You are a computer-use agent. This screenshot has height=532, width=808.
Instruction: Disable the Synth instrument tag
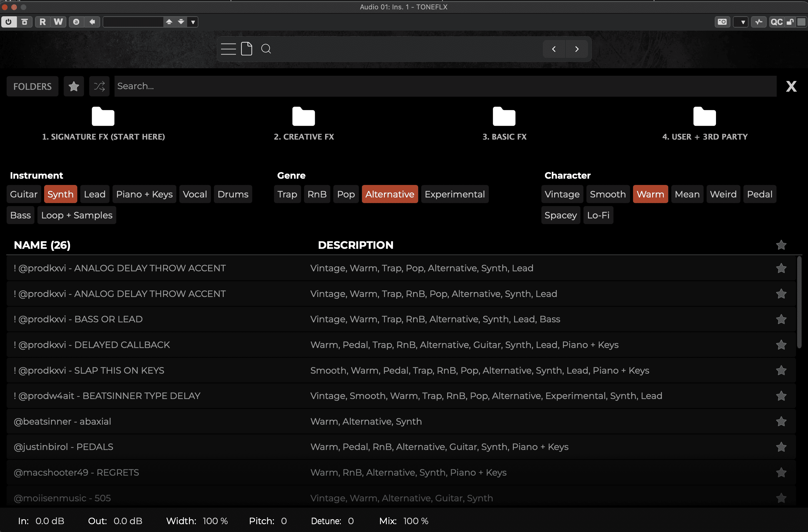click(60, 194)
